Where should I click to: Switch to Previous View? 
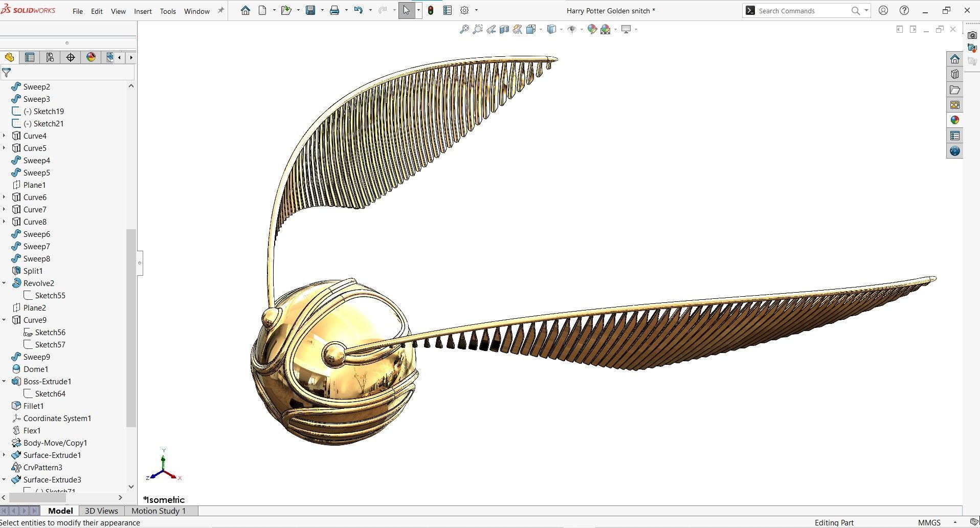(491, 29)
